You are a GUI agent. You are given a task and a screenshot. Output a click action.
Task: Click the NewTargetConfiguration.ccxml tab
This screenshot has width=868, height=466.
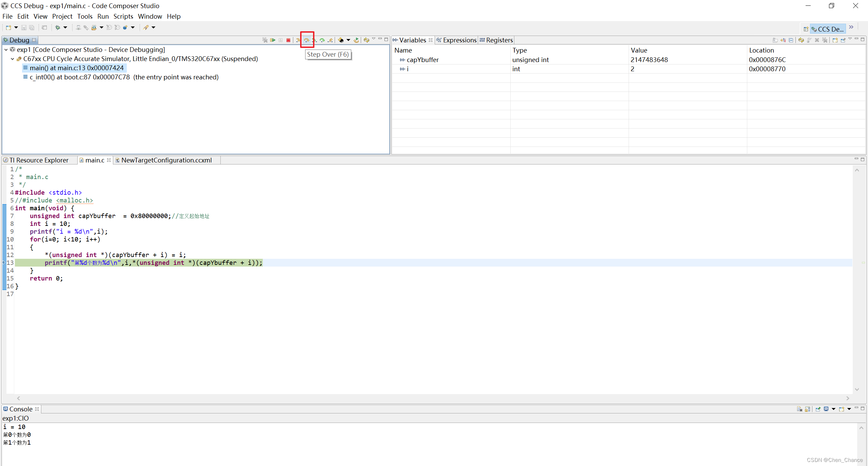pyautogui.click(x=166, y=160)
